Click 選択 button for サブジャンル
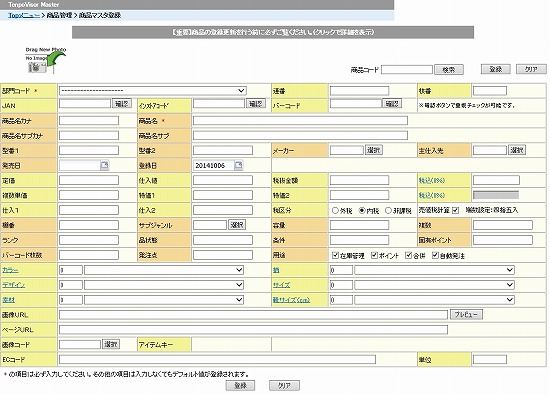The height and width of the screenshot is (395, 550). pyautogui.click(x=237, y=225)
